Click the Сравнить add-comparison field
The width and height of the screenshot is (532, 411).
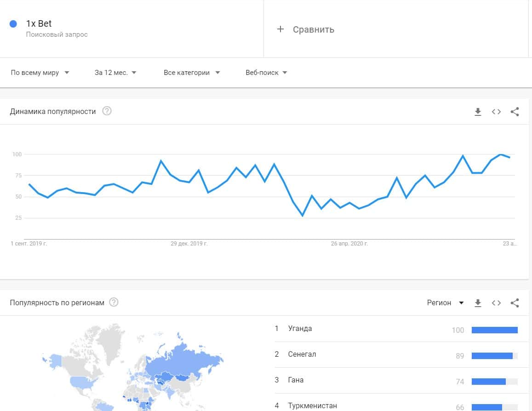pos(314,29)
